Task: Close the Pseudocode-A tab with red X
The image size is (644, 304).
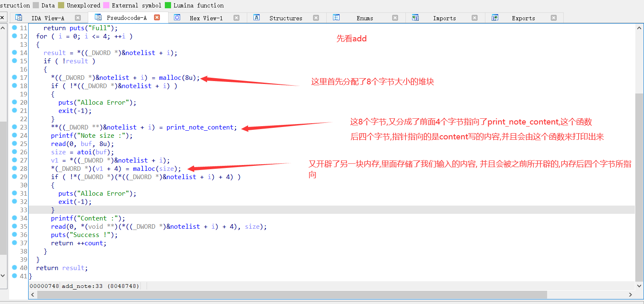Action: (157, 17)
